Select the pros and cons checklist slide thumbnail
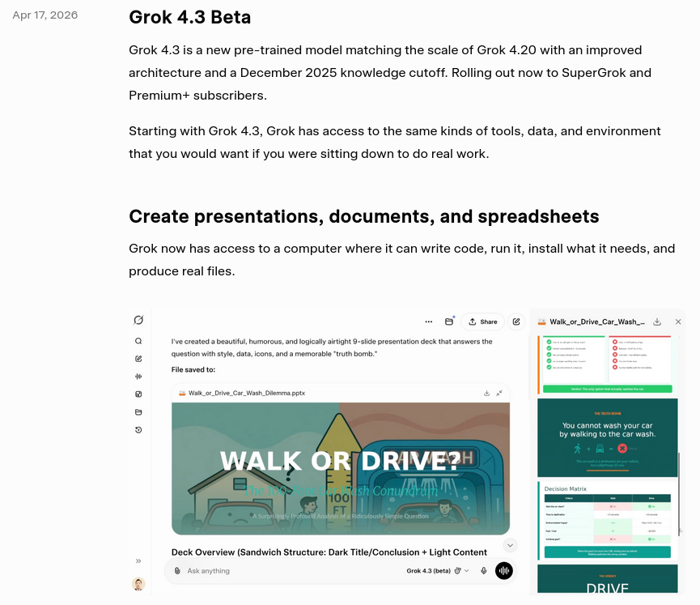This screenshot has height=605, width=700. coord(607,364)
